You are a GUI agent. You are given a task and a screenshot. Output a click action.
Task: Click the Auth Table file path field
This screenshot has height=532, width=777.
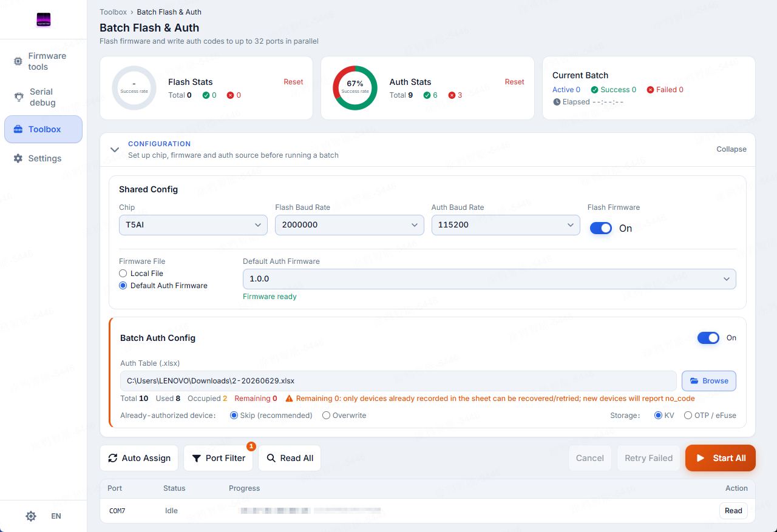[398, 381]
